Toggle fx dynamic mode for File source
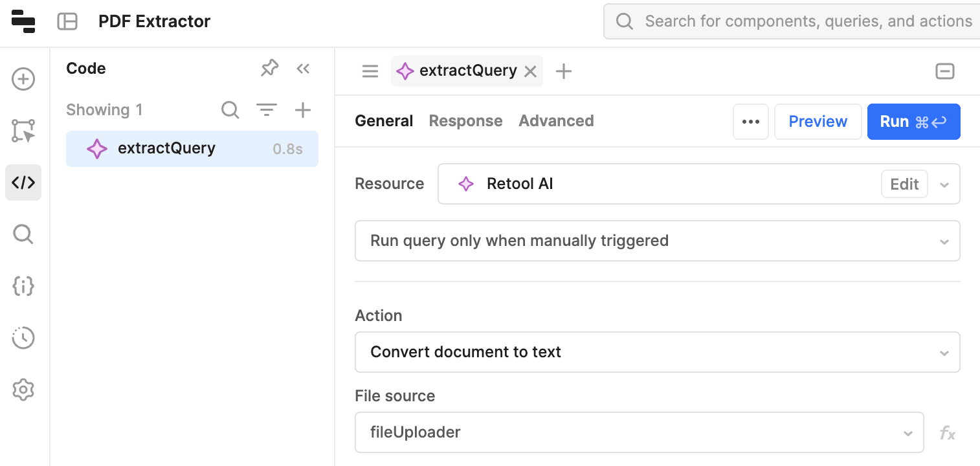Viewport: 980px width, 466px height. click(x=947, y=433)
